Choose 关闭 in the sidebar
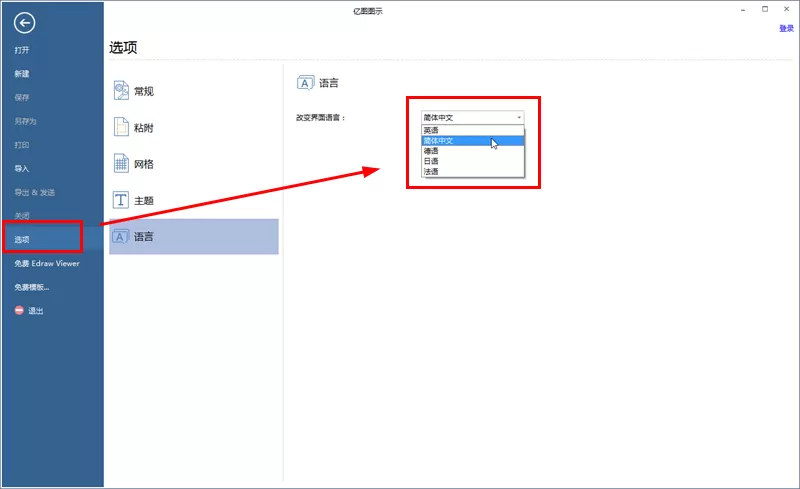 pos(21,216)
